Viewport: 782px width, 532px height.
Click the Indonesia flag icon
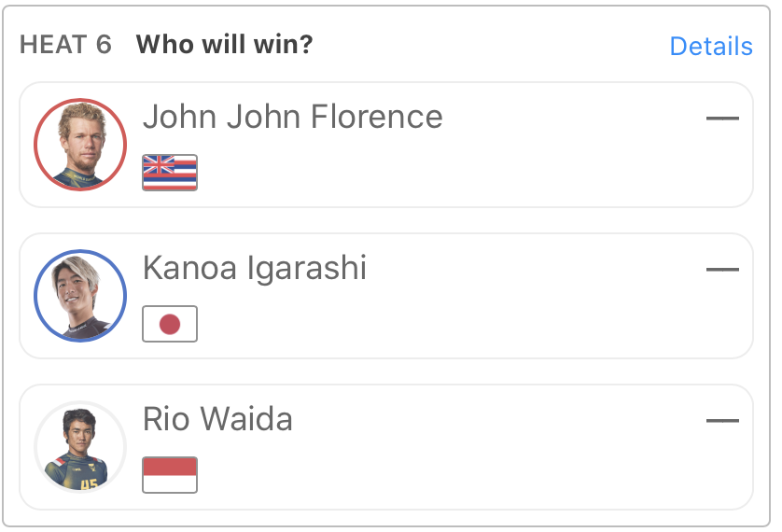(x=170, y=474)
